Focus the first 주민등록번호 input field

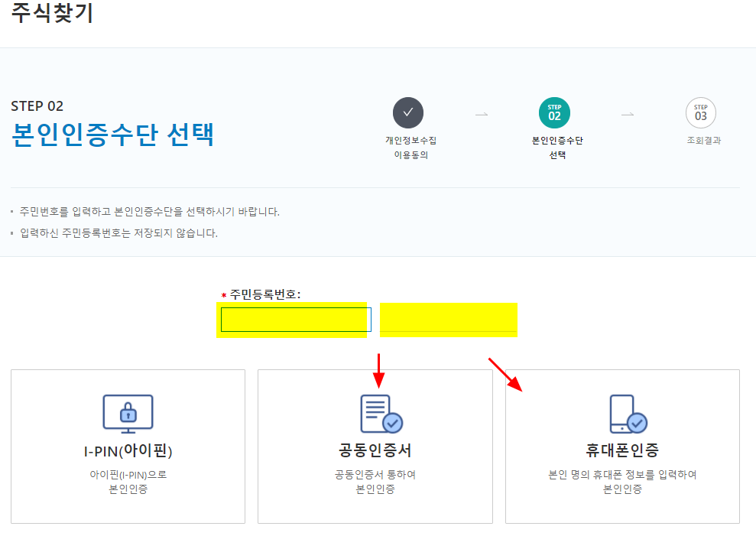[296, 320]
